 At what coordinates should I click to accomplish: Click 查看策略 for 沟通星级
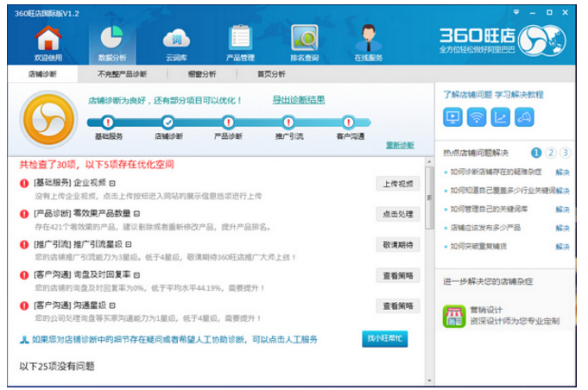(398, 306)
